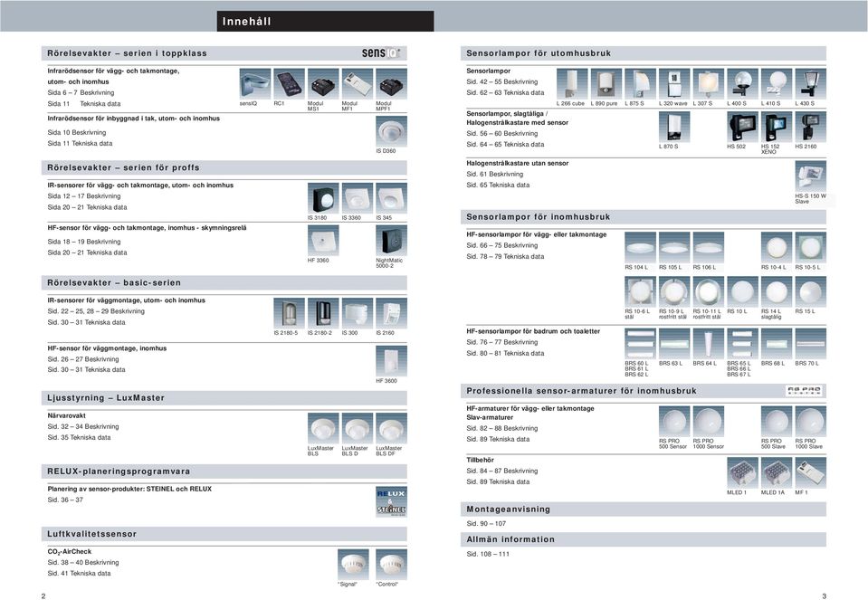The height and width of the screenshot is (600, 868).
Task: Jump to Sensorlampor för utomhusbruk heading
Action: pyautogui.click(x=644, y=53)
